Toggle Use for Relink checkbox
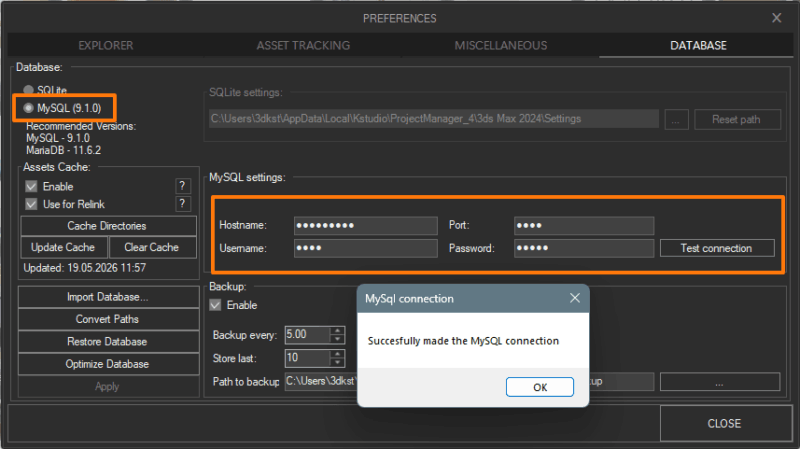The height and width of the screenshot is (449, 800). [32, 204]
